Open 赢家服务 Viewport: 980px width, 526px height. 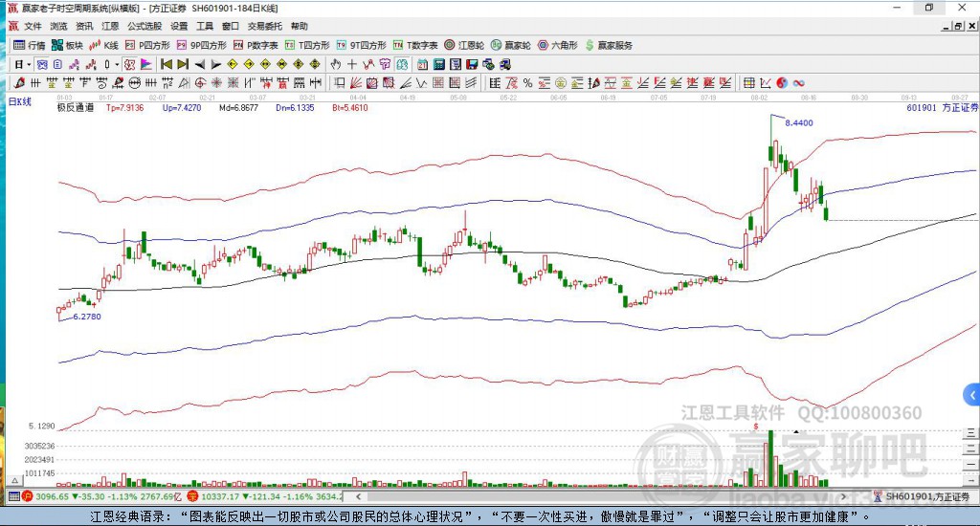[609, 45]
